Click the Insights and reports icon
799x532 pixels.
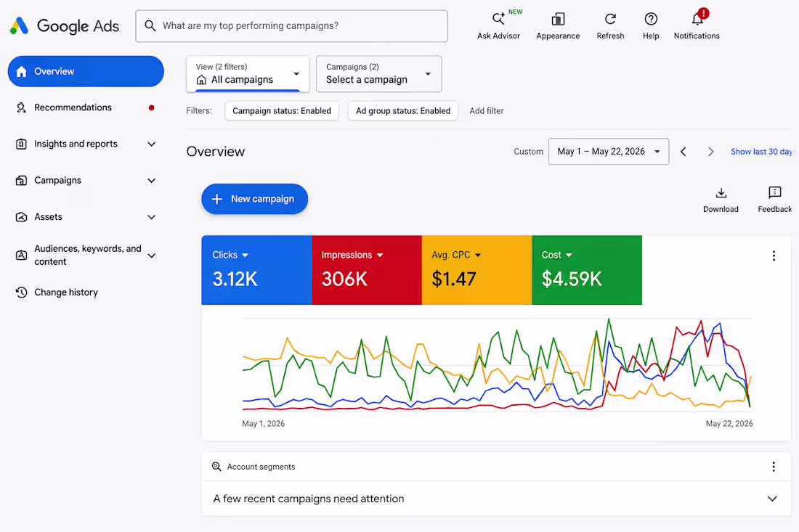pyautogui.click(x=21, y=144)
